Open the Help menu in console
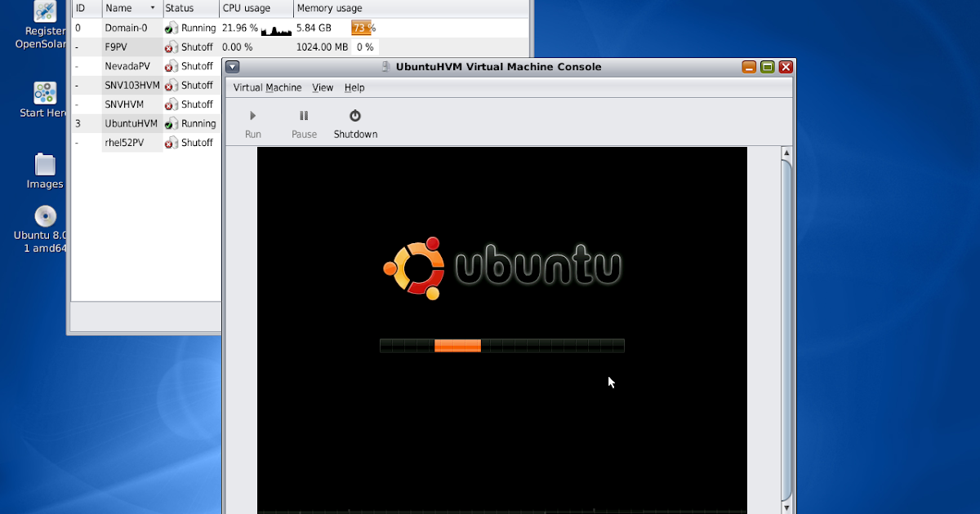The height and width of the screenshot is (514, 980). [354, 88]
